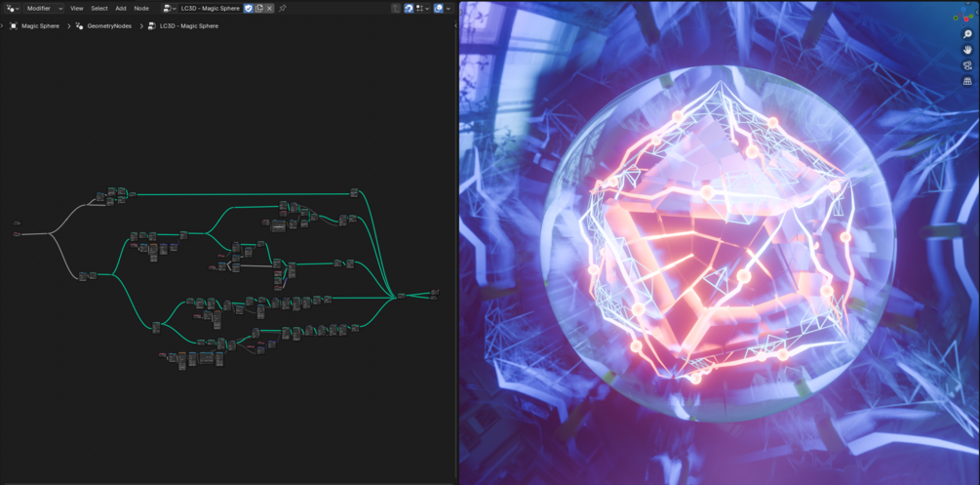The image size is (980, 485).
Task: Open the Modifier node tree type dropdown
Action: click(x=44, y=8)
